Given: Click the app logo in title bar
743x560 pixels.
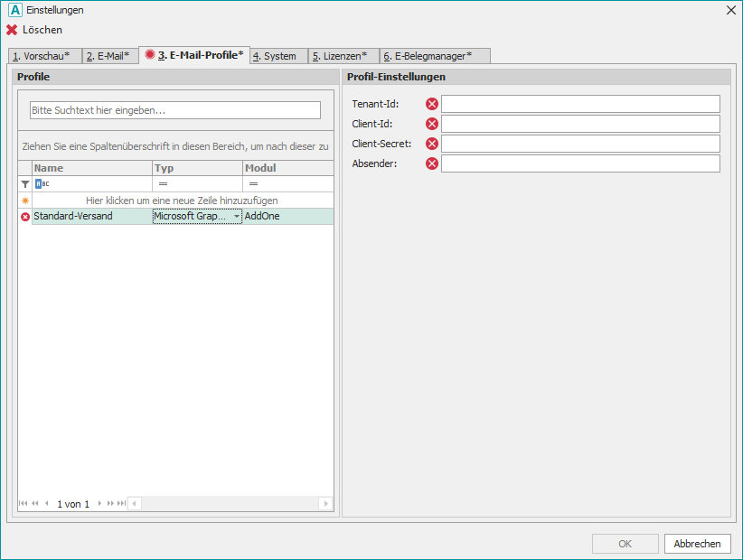Looking at the screenshot, I should coord(15,10).
